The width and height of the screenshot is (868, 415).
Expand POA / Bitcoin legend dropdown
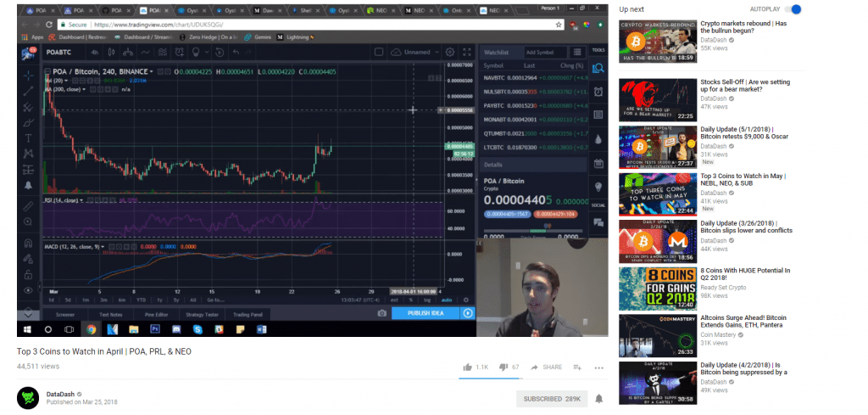[151, 71]
